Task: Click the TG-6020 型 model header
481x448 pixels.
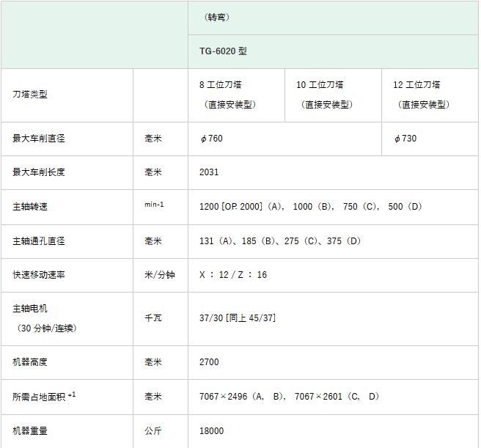Action: (x=223, y=51)
